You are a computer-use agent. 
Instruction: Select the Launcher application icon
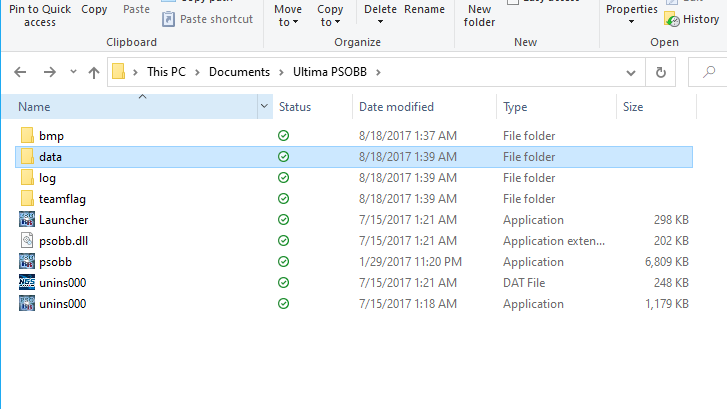point(27,220)
